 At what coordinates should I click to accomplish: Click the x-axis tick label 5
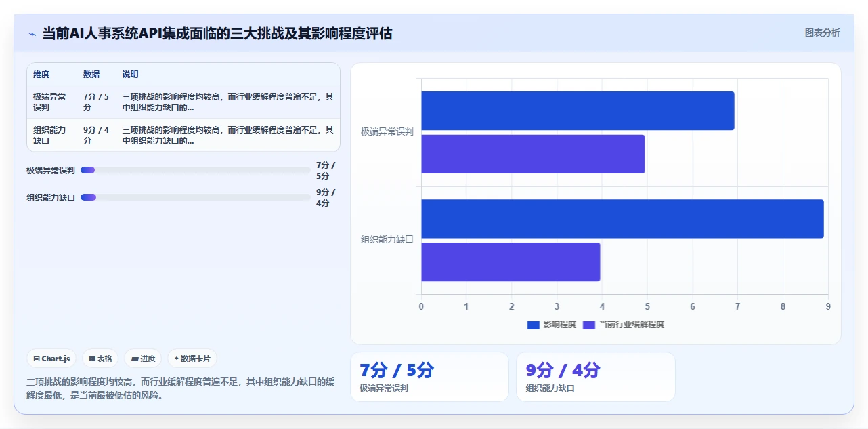tap(647, 306)
